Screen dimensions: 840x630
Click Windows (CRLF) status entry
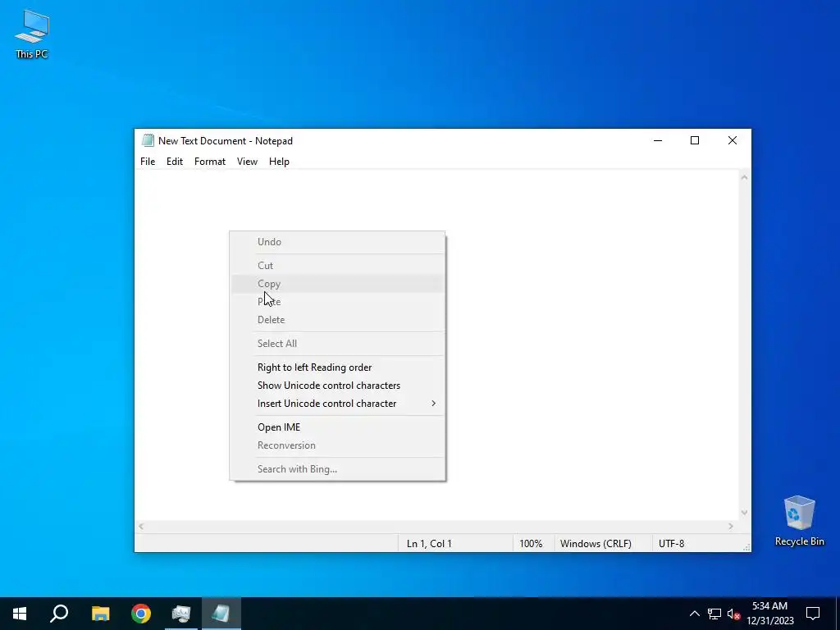click(x=596, y=543)
